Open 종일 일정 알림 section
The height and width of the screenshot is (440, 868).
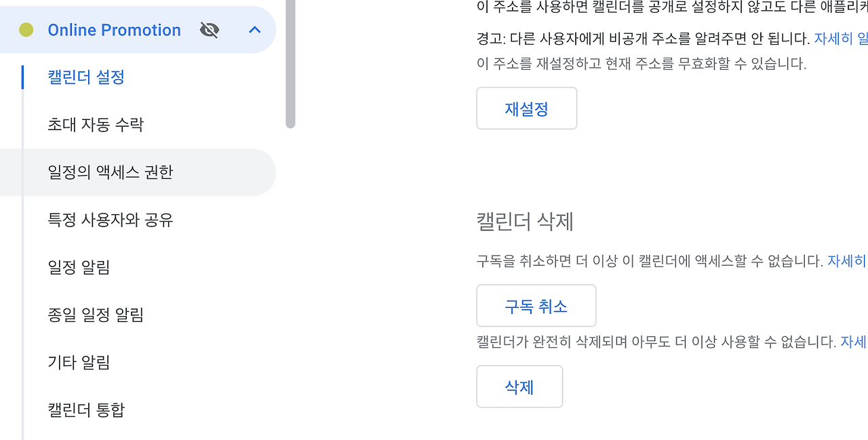tap(96, 315)
